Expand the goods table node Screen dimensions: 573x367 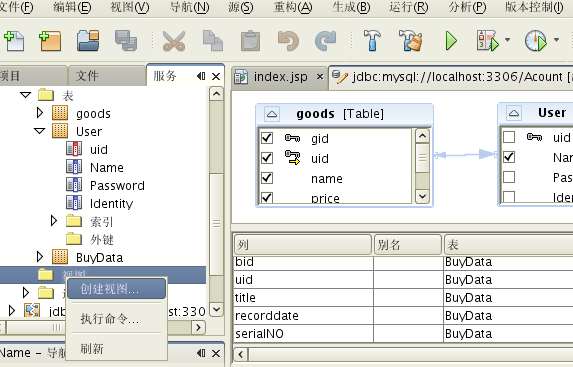click(40, 113)
